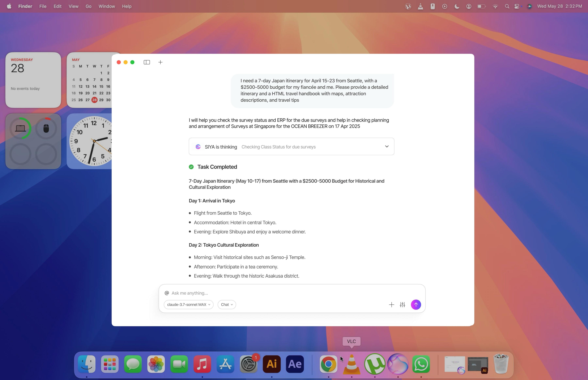Screen dimensions: 588x380
Task: Open the Edit menu
Action: [x=57, y=6]
